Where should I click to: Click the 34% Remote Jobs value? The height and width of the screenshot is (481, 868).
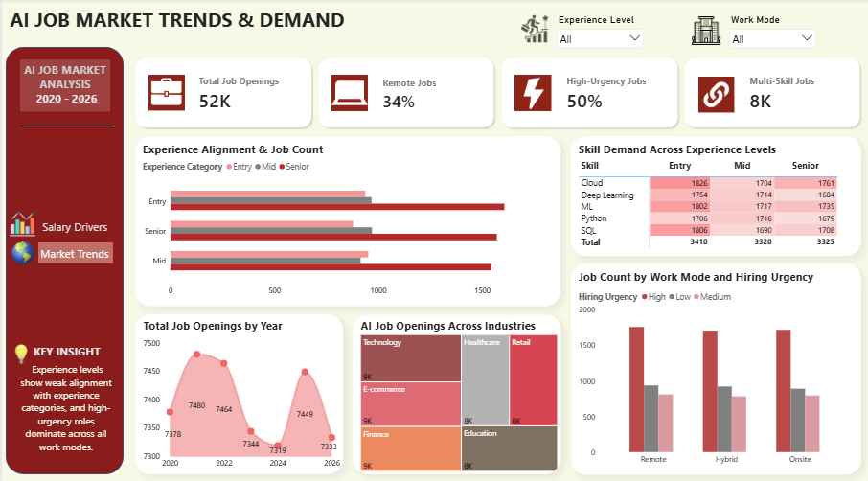tap(399, 102)
